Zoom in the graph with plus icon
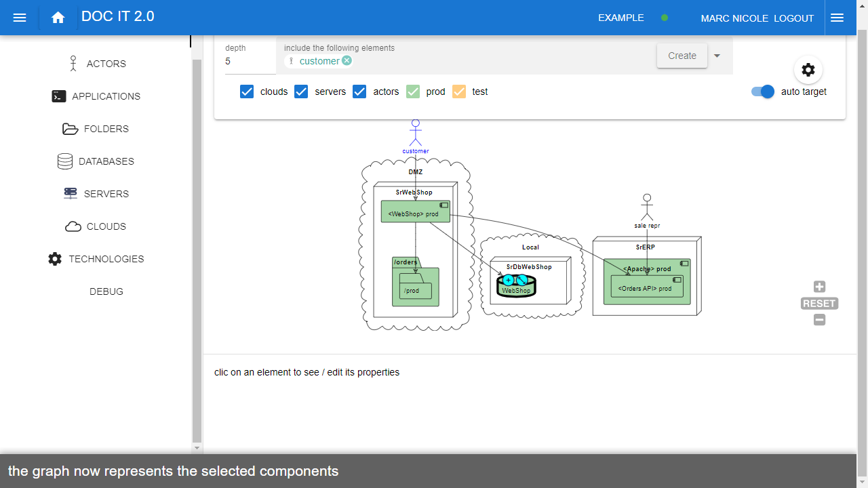This screenshot has height=488, width=868. click(x=819, y=287)
